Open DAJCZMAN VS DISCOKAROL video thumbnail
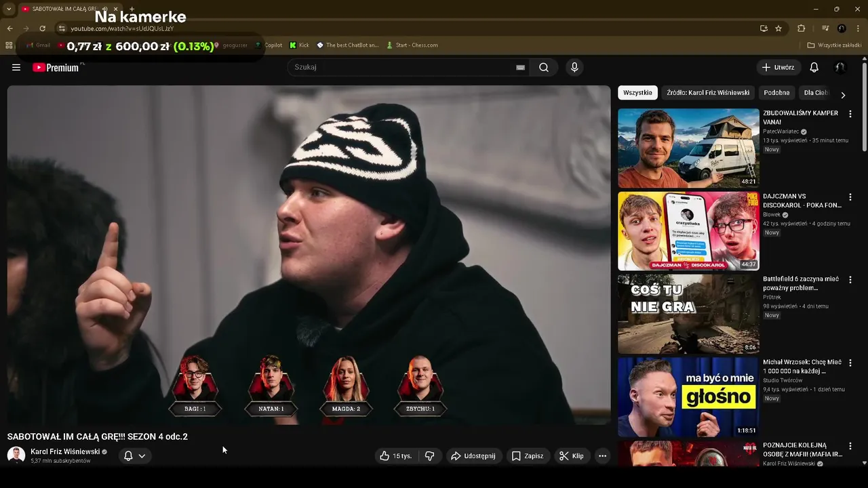Image resolution: width=868 pixels, height=488 pixels. point(688,231)
